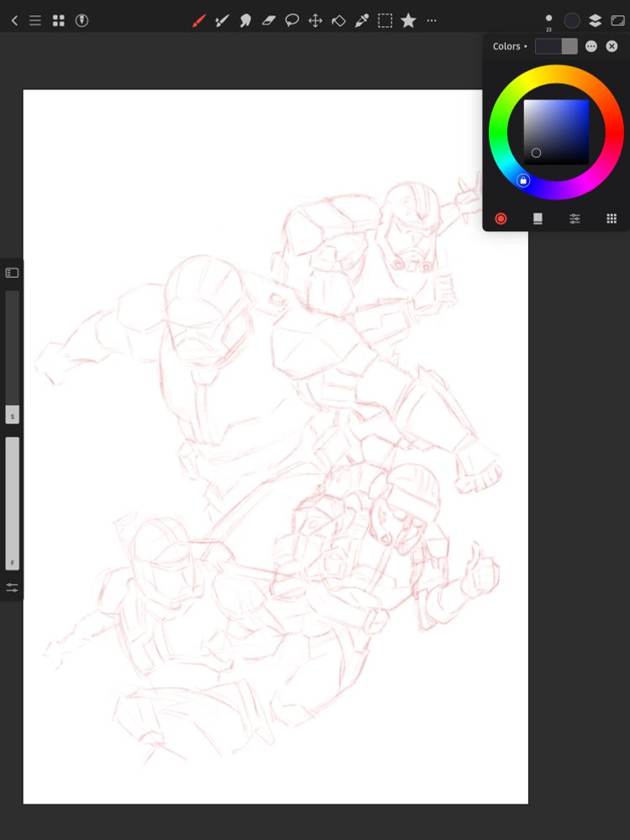The image size is (630, 840).
Task: Open the four-square grid view
Action: [x=59, y=21]
